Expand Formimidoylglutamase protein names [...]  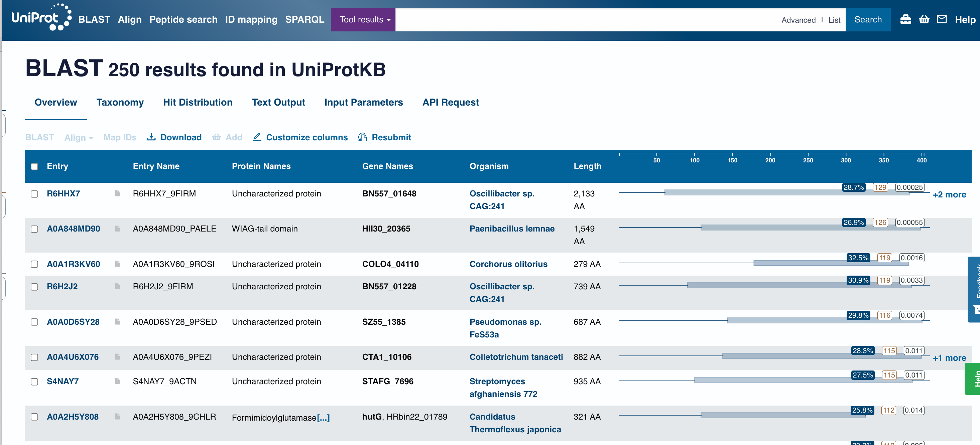[323, 418]
